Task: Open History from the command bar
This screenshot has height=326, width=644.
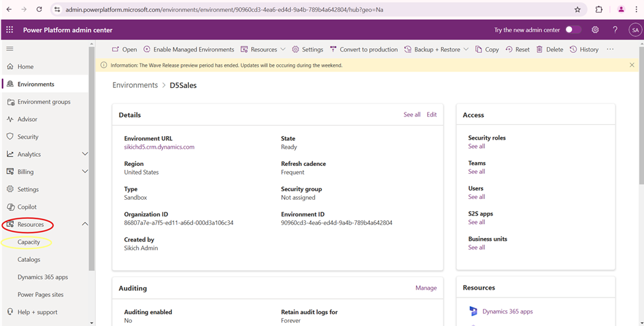Action: coord(584,50)
